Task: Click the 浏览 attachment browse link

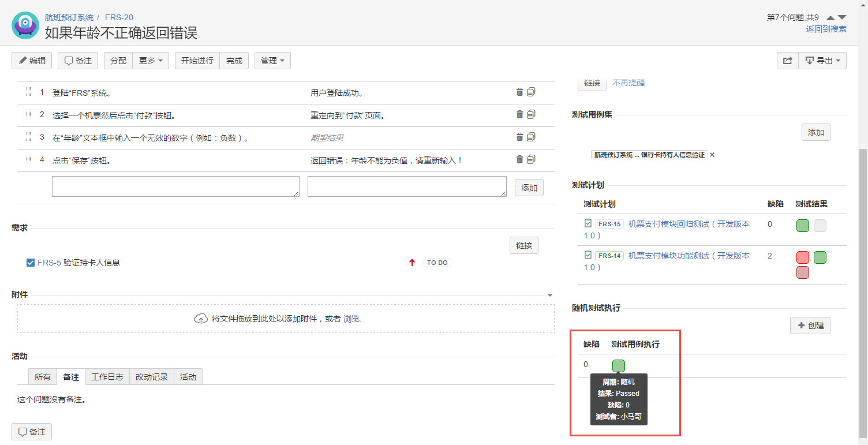Action: point(352,319)
